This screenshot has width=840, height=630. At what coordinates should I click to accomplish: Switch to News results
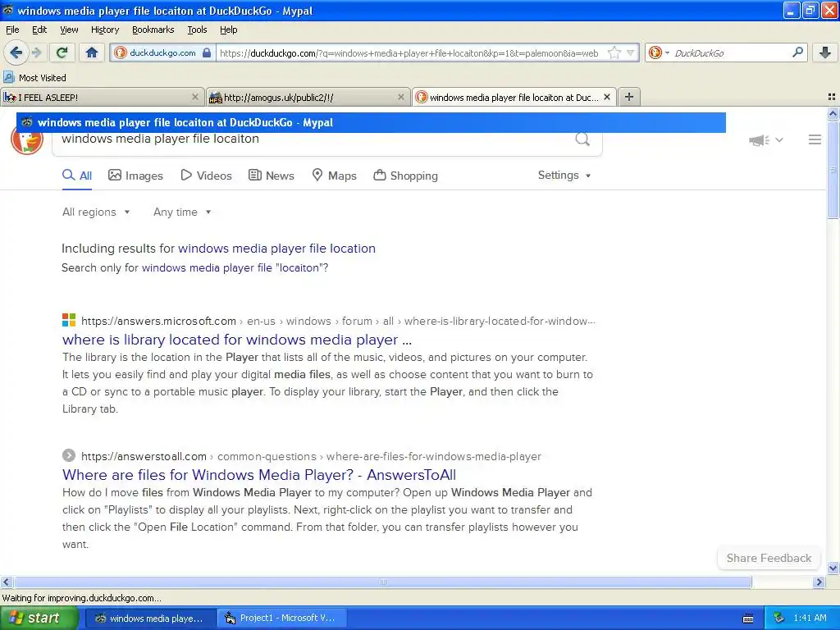272,176
